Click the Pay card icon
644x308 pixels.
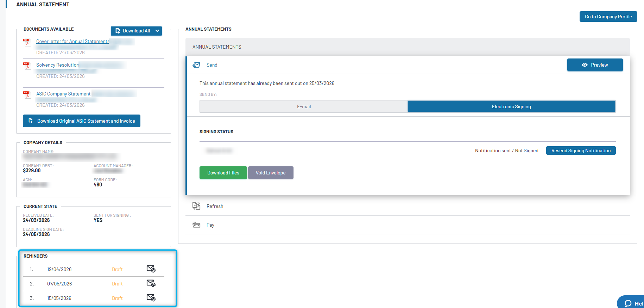[x=196, y=225]
